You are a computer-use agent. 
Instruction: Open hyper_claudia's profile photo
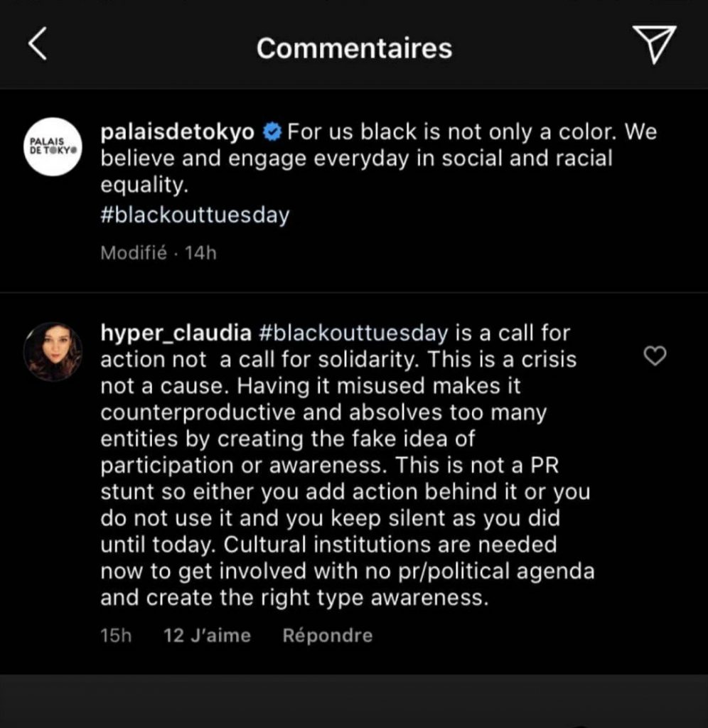click(53, 352)
